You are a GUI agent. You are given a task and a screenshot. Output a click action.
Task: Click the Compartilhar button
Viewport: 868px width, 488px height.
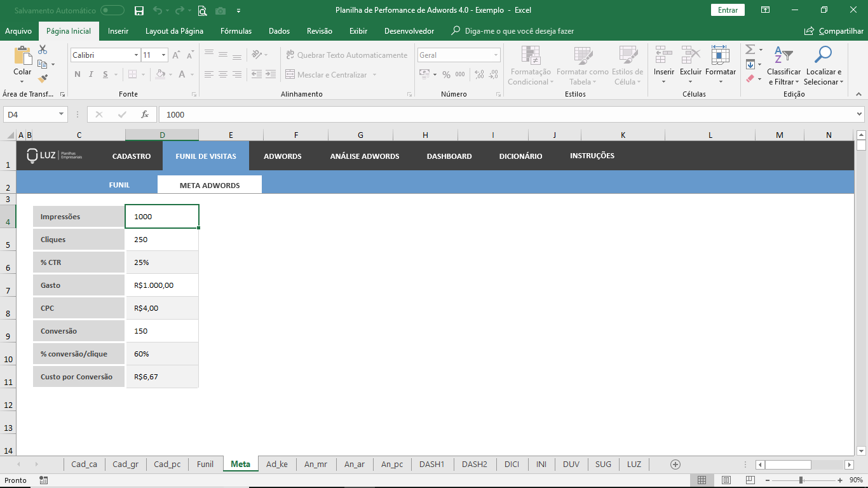pos(834,31)
